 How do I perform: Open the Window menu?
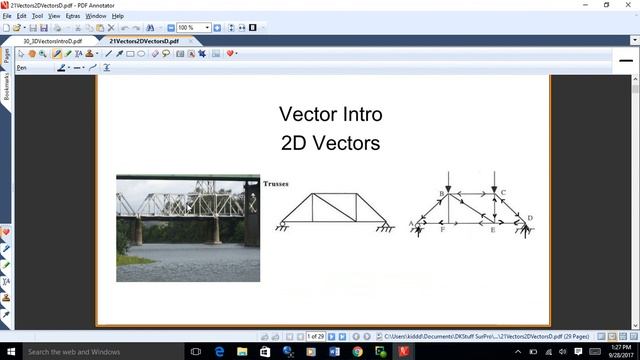tap(96, 16)
